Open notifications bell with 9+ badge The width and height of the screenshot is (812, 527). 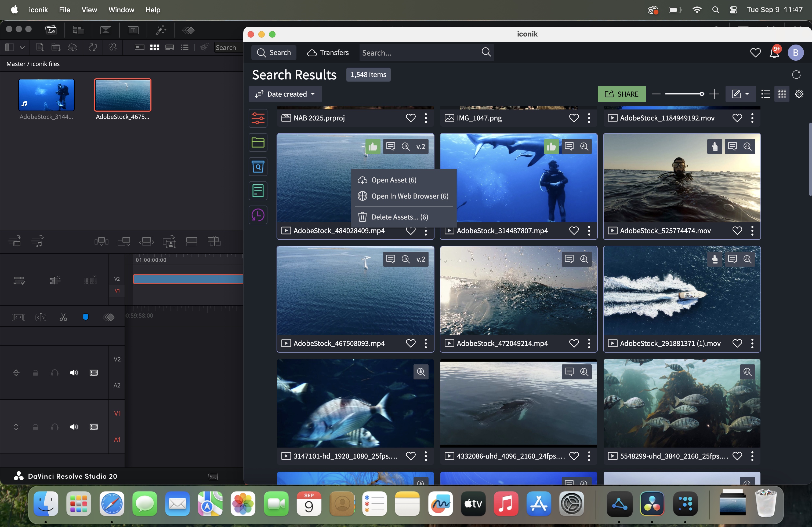click(x=774, y=53)
